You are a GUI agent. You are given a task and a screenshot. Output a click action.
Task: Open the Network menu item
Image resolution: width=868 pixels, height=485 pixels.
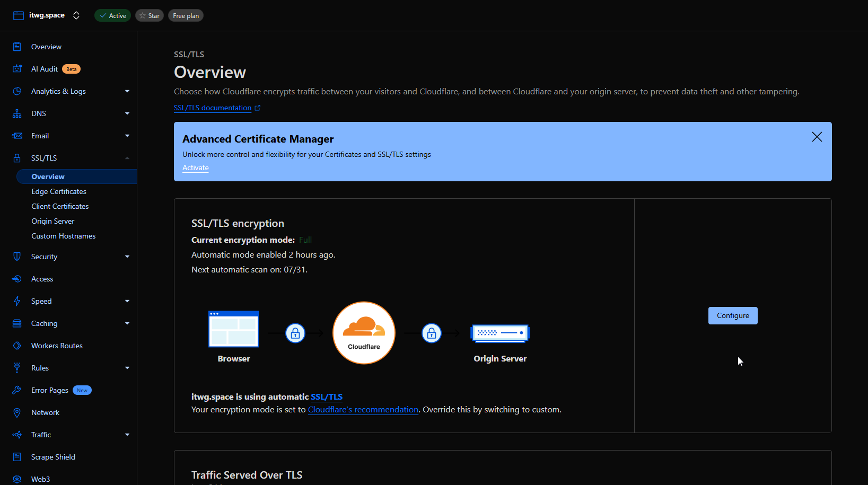[45, 412]
